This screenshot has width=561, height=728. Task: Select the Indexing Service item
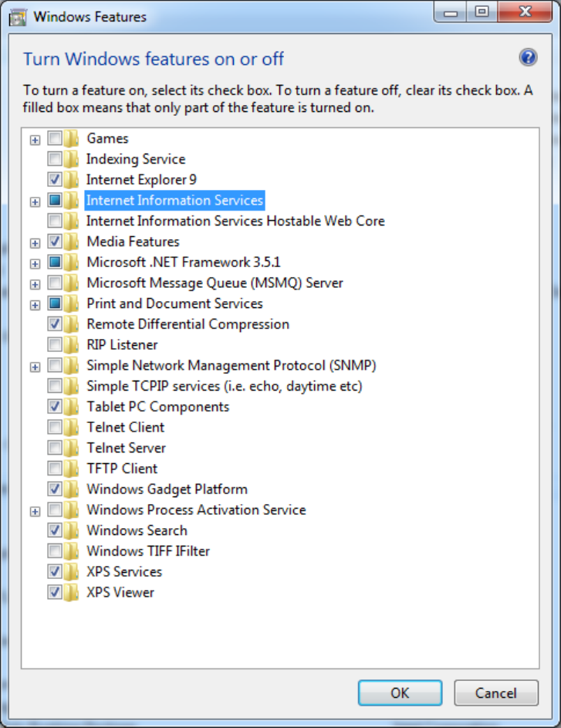[136, 159]
